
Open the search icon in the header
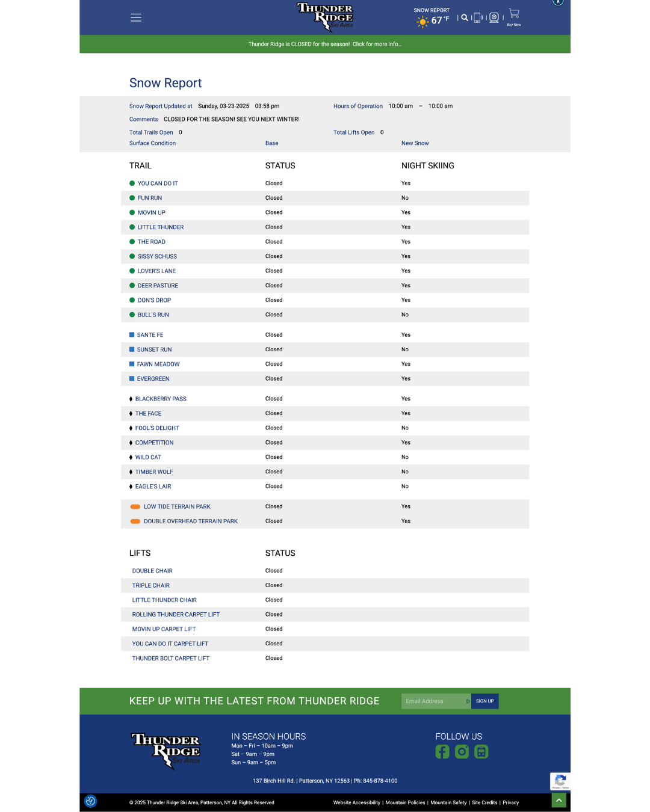coord(465,17)
